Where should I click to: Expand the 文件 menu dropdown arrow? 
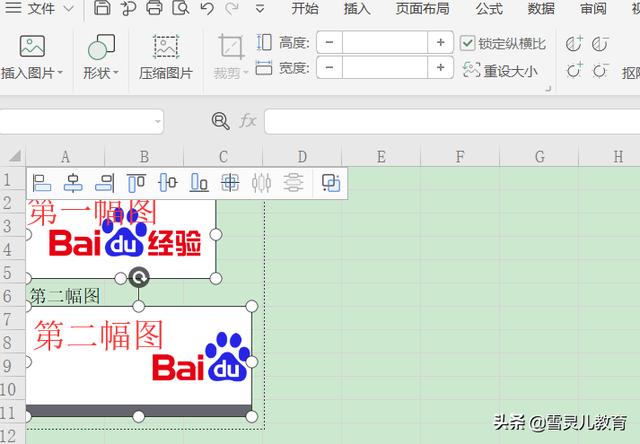tap(69, 8)
